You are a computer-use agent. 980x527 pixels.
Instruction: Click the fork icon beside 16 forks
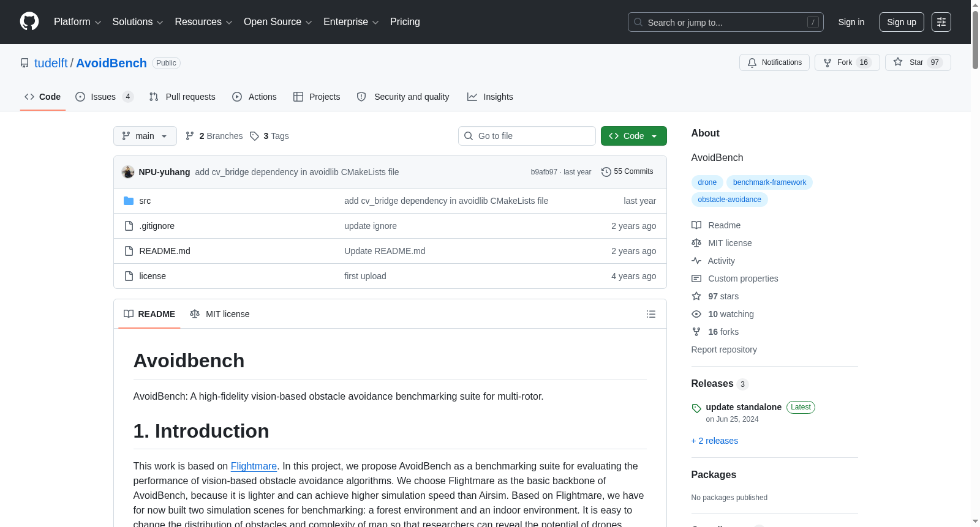(696, 332)
